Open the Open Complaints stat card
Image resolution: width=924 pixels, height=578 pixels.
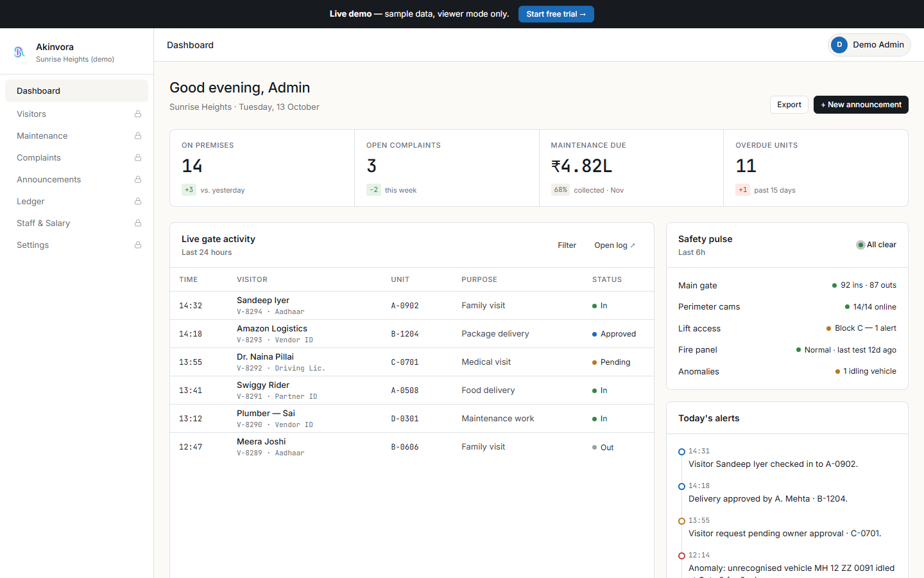[447, 168]
